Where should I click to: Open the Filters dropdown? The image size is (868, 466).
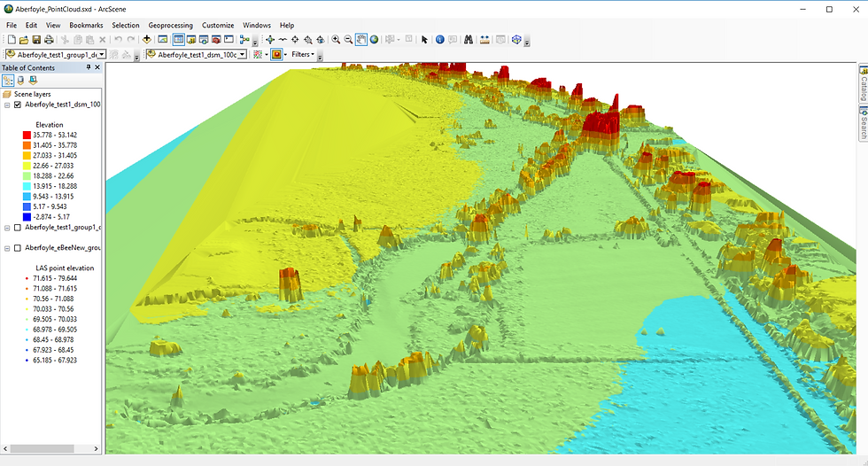pyautogui.click(x=303, y=54)
